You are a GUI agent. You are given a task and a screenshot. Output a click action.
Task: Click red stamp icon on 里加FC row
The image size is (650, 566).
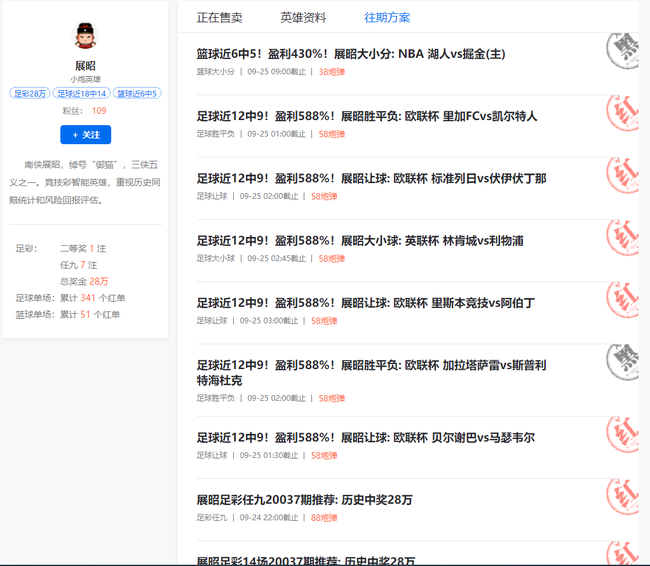click(622, 113)
